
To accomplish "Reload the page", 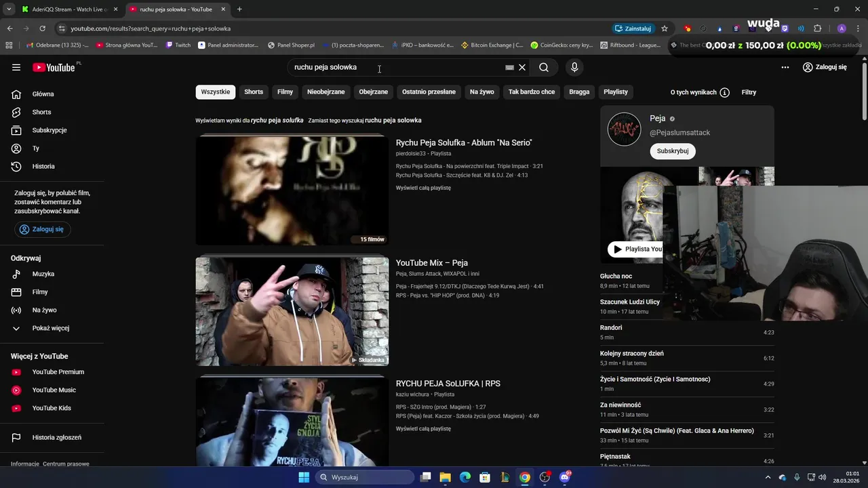I will coord(42,28).
